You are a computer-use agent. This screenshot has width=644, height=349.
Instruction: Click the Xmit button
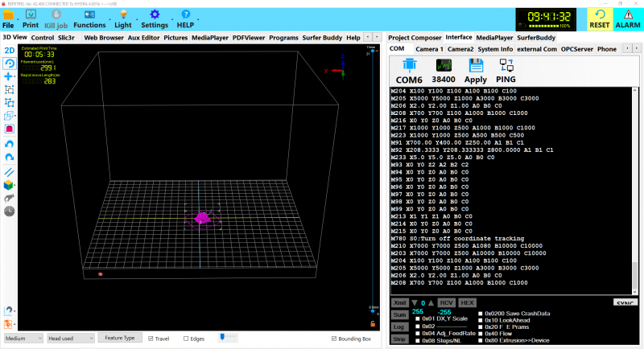[x=399, y=303]
